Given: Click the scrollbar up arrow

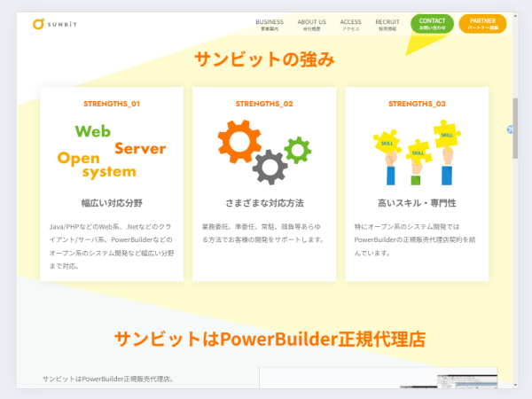Looking at the screenshot, I should (x=515, y=16).
